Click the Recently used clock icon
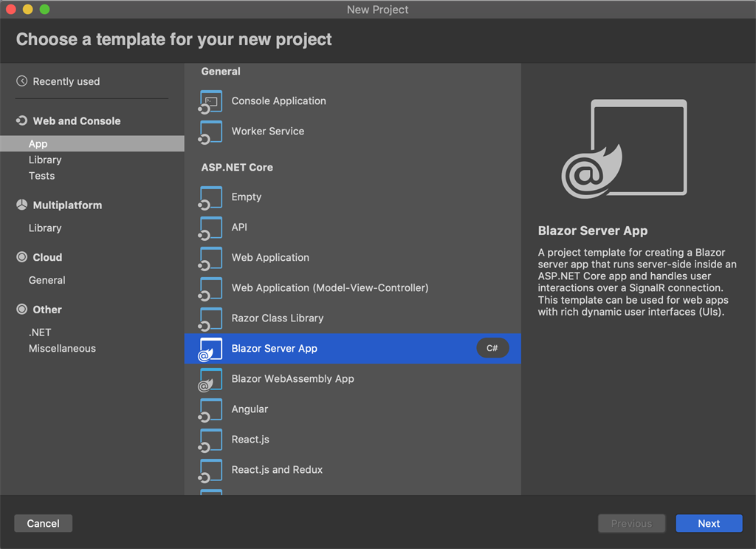 pos(22,81)
